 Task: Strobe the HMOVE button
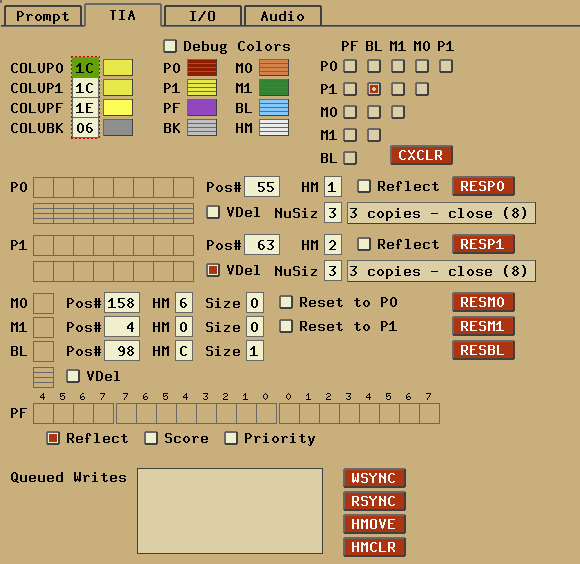(x=374, y=524)
